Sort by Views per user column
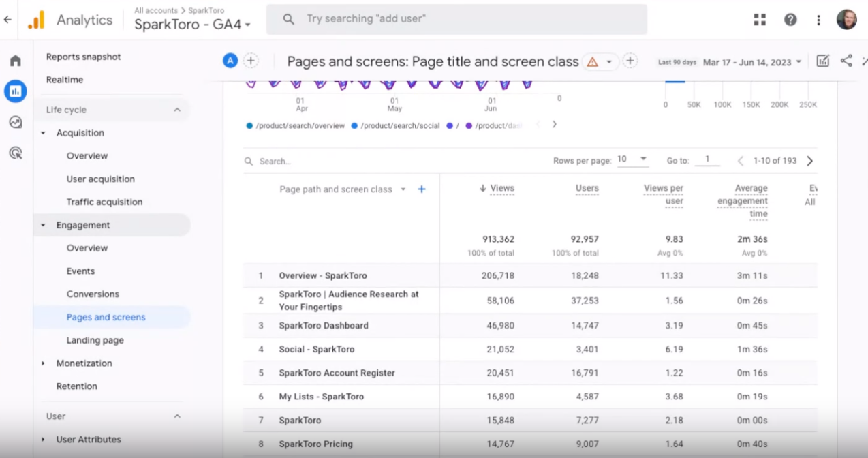This screenshot has height=458, width=868. 664,195
